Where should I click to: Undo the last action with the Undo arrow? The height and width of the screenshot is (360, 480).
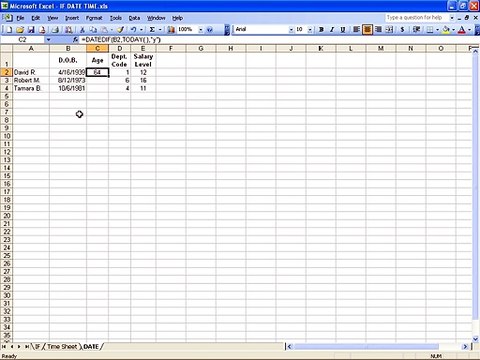pyautogui.click(x=133, y=30)
